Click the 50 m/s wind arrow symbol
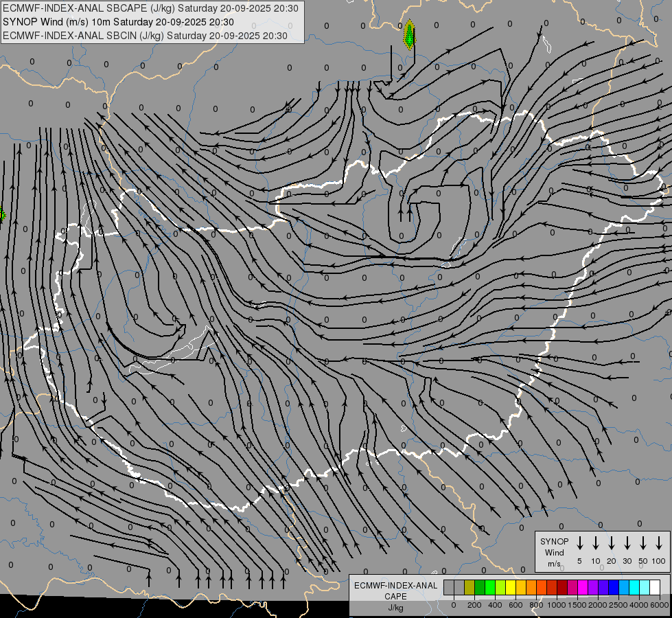Screen dimensions: 672x618 coord(643,543)
